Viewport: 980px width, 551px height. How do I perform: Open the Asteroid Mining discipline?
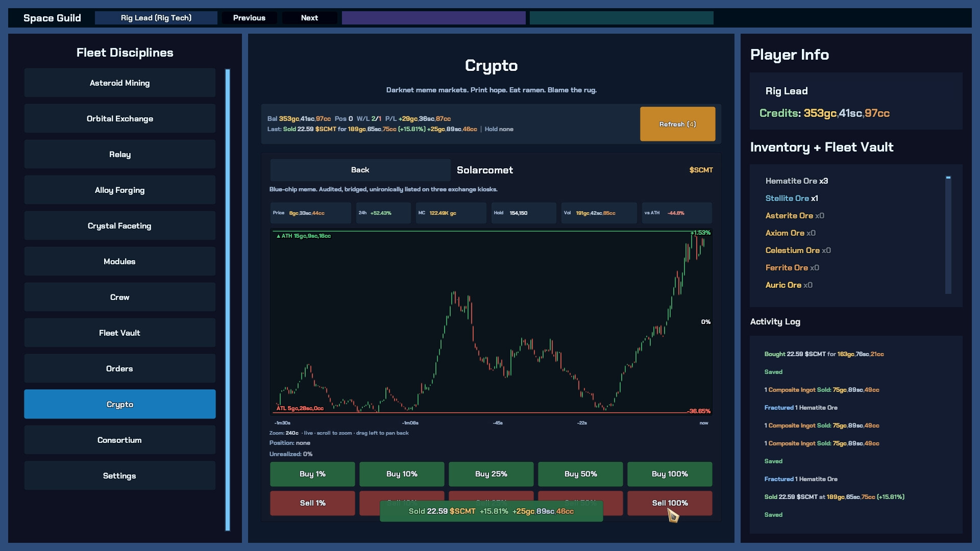(119, 83)
